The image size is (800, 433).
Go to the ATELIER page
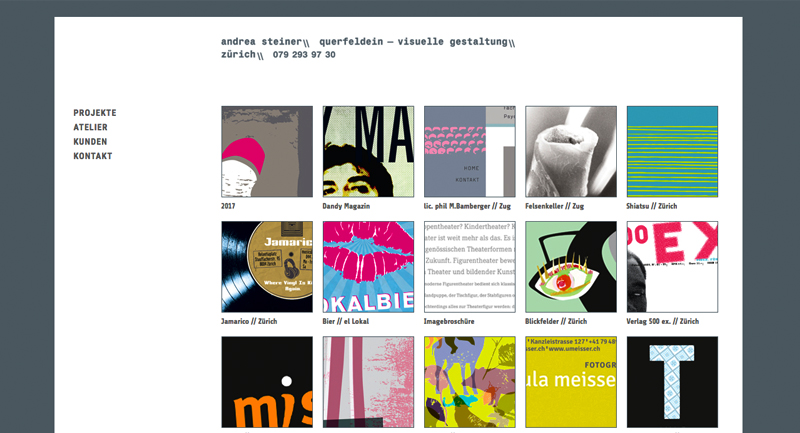90,127
